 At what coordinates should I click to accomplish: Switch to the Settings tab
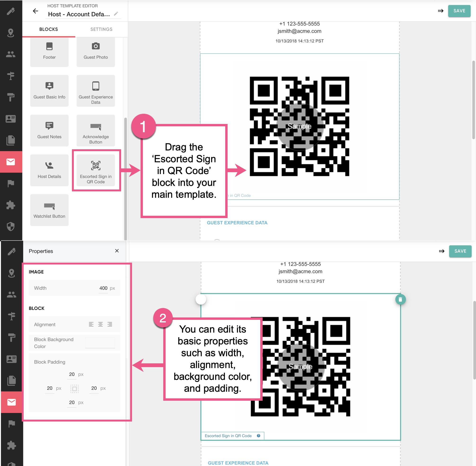point(101,29)
